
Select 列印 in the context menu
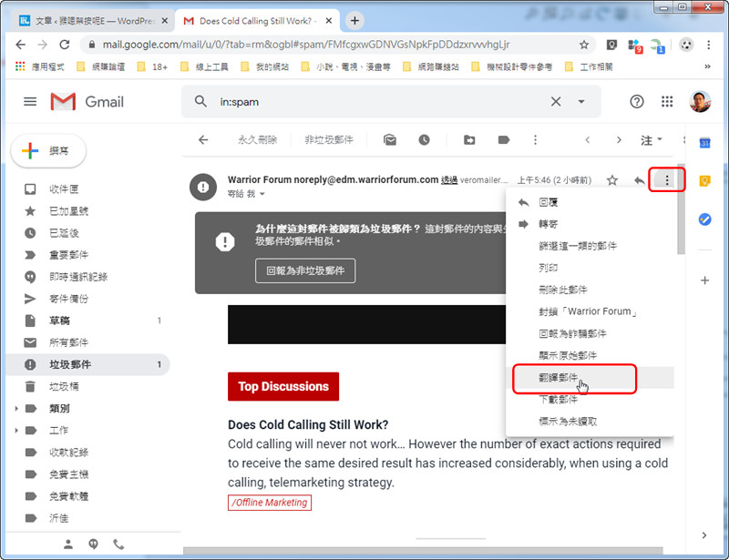click(x=590, y=268)
